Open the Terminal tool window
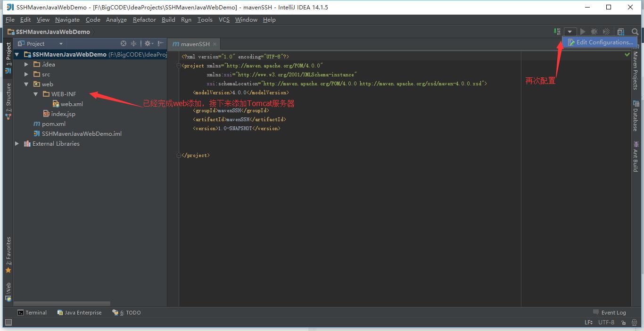The image size is (644, 331). tap(32, 313)
